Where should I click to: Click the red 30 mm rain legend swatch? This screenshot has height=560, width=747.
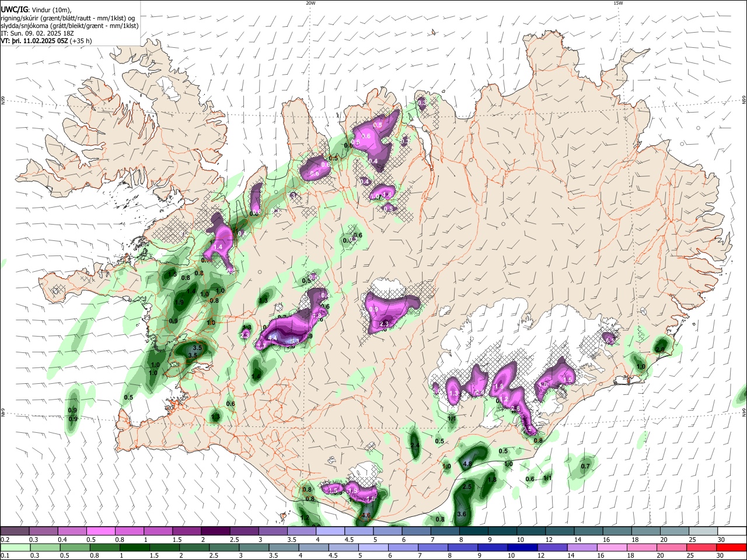click(x=731, y=548)
